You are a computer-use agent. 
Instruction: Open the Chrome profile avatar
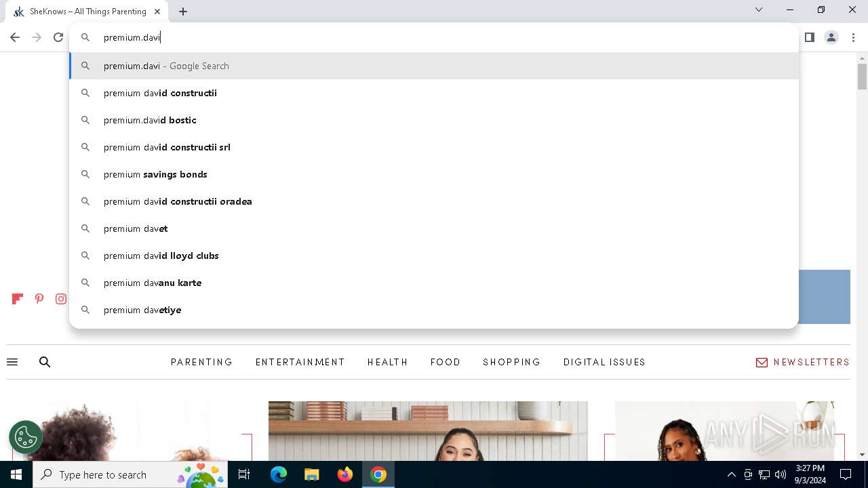point(831,37)
